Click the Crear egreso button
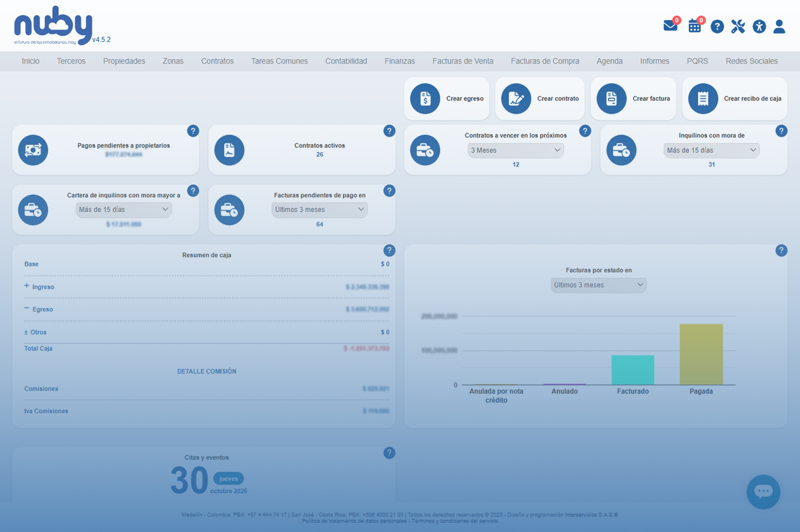Viewport: 800px width, 532px height. pos(446,99)
